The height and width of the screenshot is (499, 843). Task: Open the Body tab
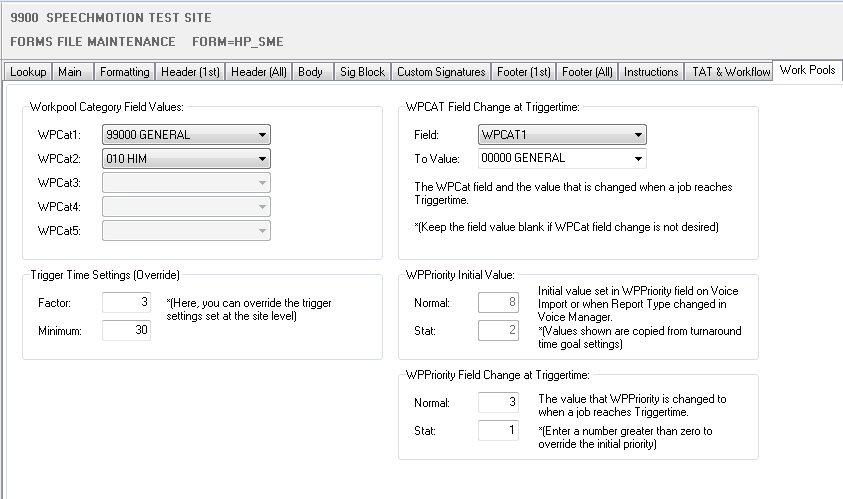pyautogui.click(x=311, y=72)
